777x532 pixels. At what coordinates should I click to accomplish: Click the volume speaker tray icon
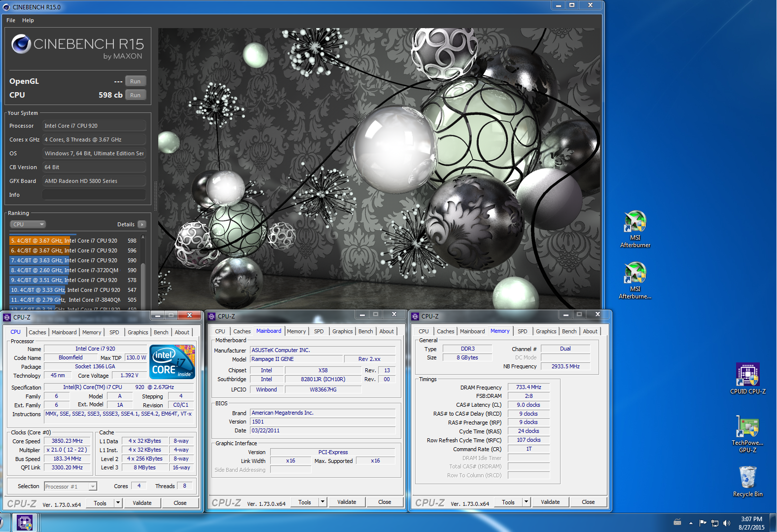(727, 523)
